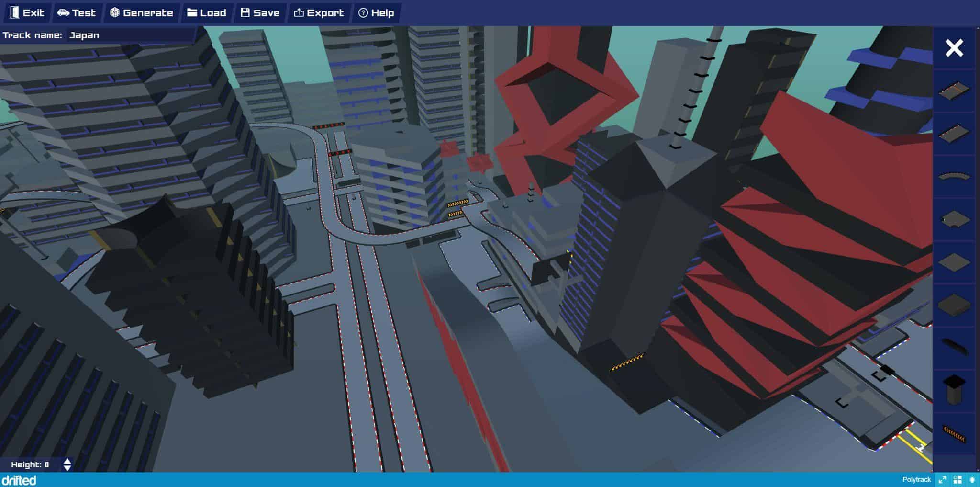Select the thin flat square tile piece
Image resolution: width=980 pixels, height=487 pixels.
point(954,262)
